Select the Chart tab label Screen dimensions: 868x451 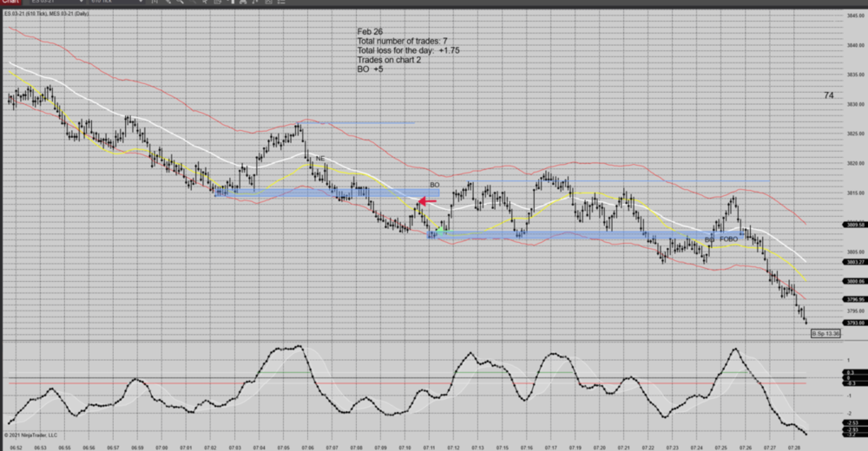(10, 3)
